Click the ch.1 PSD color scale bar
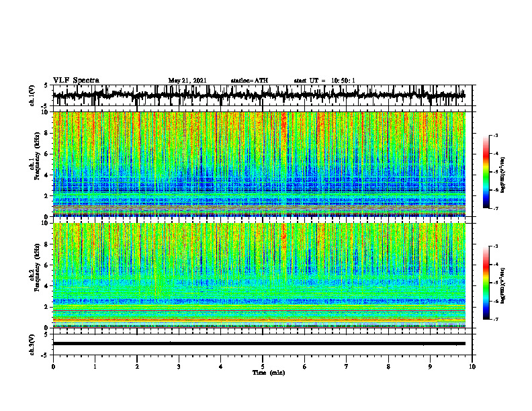 [486, 172]
